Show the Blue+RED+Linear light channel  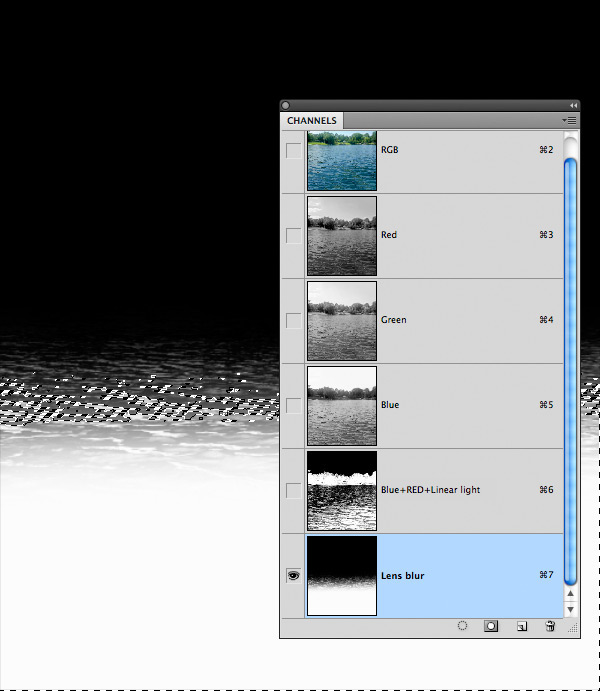pos(293,490)
